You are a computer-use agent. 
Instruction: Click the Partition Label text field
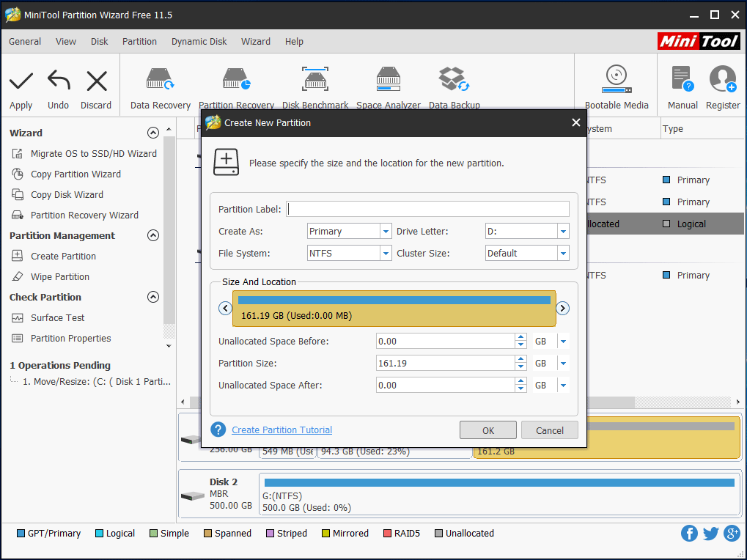[427, 209]
